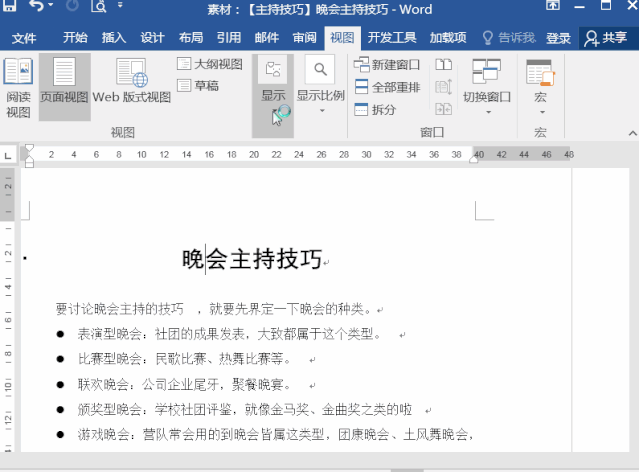Click the Reset Window Position icon
The image size is (639, 472).
click(x=443, y=109)
